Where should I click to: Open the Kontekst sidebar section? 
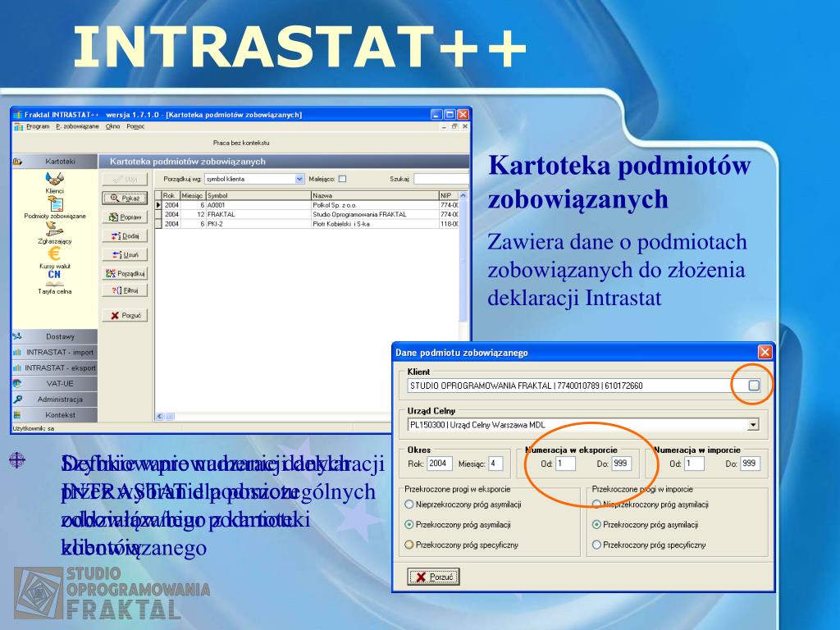(55, 414)
